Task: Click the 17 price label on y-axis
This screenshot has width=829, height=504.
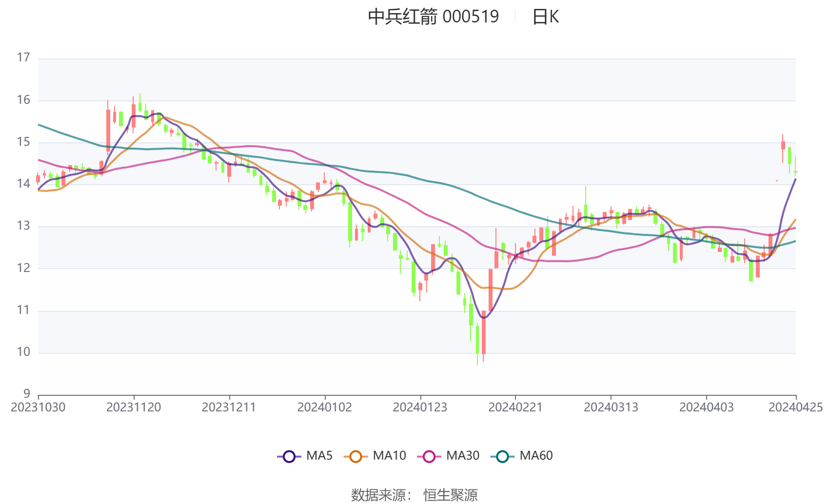Action: click(23, 58)
